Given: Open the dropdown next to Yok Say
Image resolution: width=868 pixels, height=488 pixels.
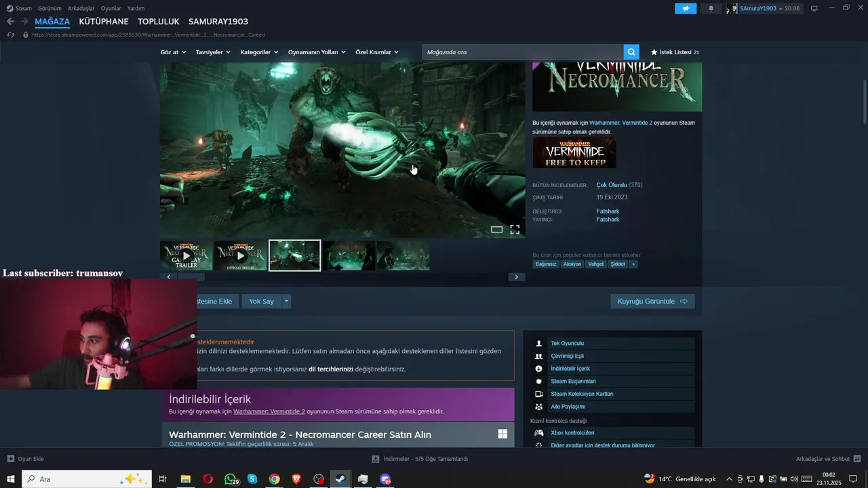Looking at the screenshot, I should [x=287, y=301].
